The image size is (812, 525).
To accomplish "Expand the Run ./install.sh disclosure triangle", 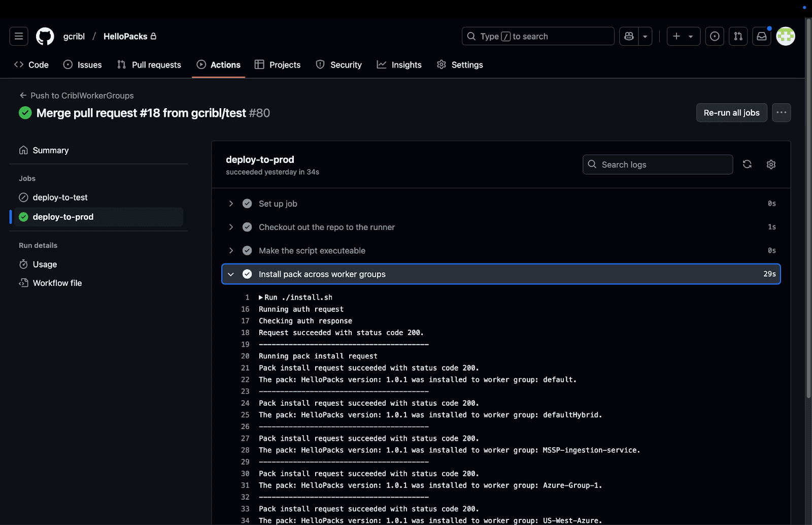I will coord(261,298).
